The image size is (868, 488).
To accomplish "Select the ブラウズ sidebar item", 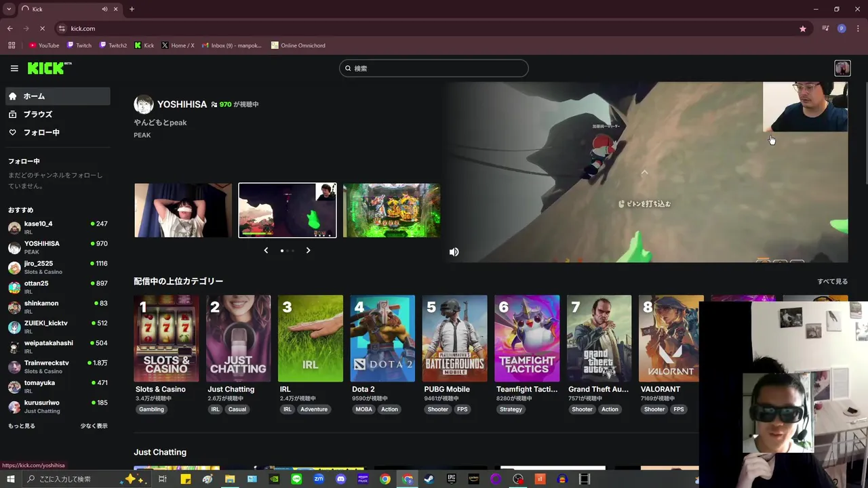I will pyautogui.click(x=58, y=115).
